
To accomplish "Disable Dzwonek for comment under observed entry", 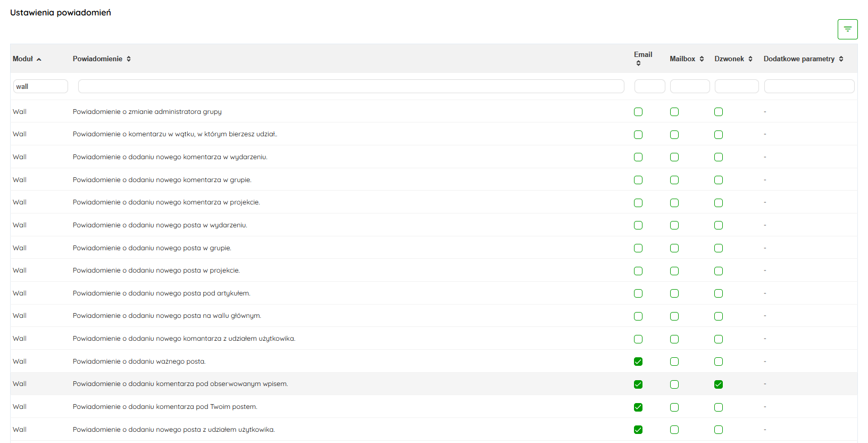I will point(719,384).
